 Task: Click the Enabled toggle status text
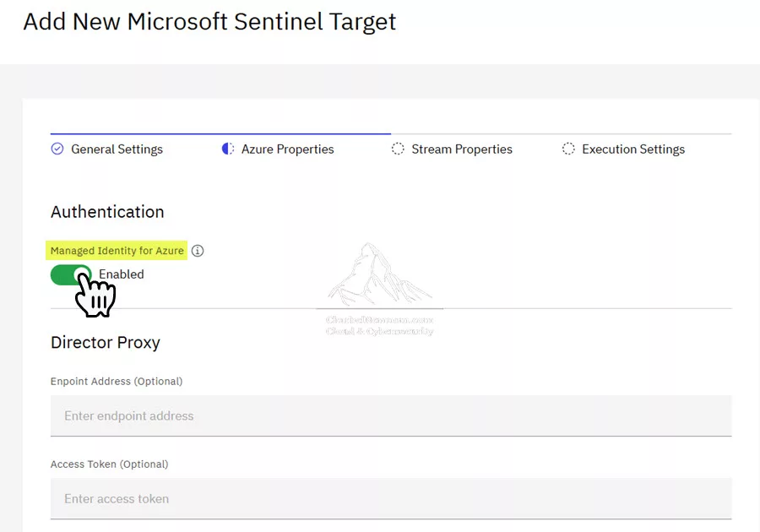(x=121, y=274)
